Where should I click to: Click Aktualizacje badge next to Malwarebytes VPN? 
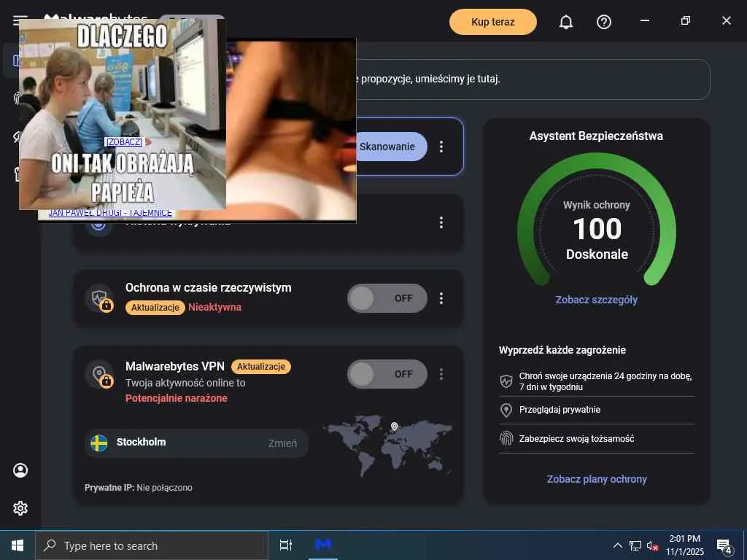(260, 367)
